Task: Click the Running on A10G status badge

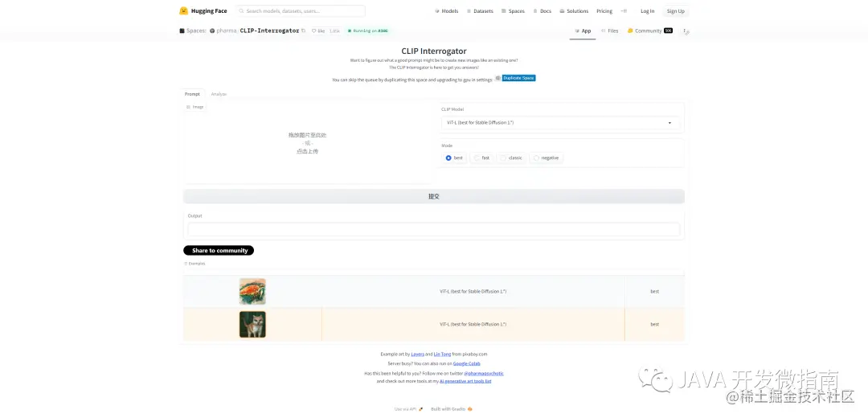Action: 367,31
